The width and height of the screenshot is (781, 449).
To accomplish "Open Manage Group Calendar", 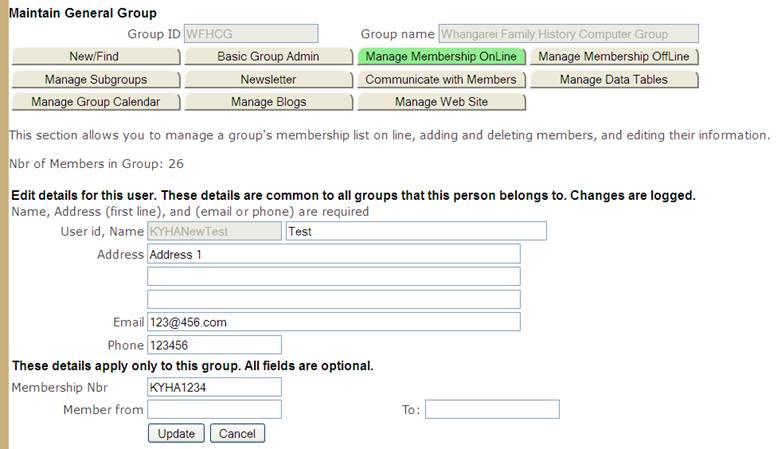I will 96,102.
